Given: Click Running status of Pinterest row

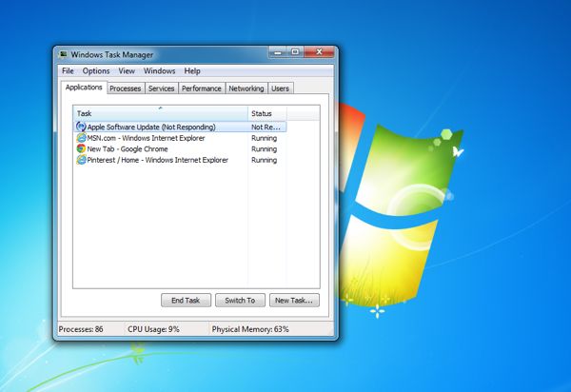Looking at the screenshot, I should click(264, 160).
